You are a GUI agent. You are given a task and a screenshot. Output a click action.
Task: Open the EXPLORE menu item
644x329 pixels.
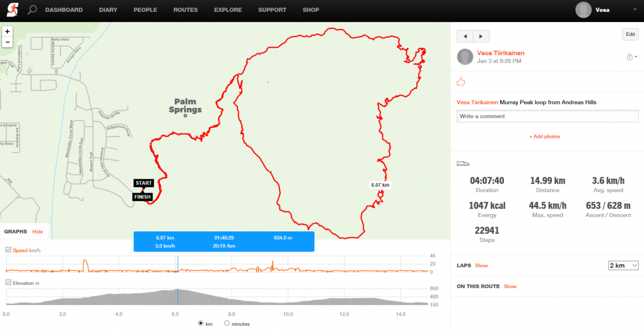228,10
